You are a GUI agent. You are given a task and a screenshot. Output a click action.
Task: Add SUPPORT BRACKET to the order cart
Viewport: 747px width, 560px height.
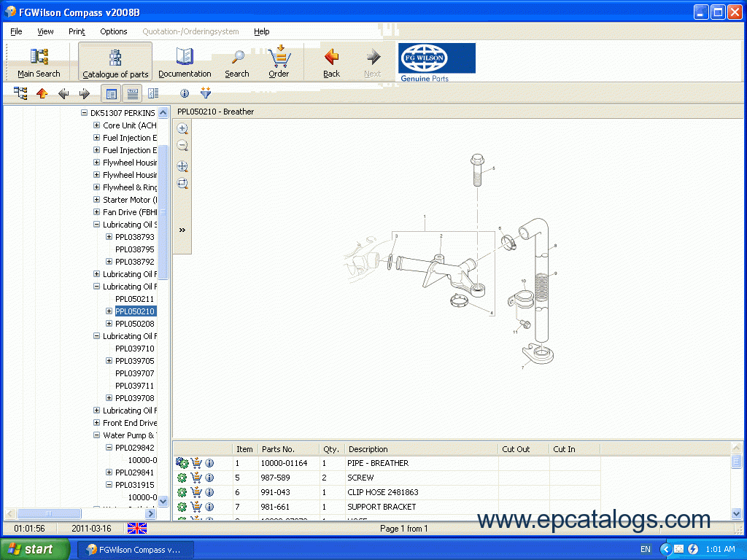[x=196, y=507]
